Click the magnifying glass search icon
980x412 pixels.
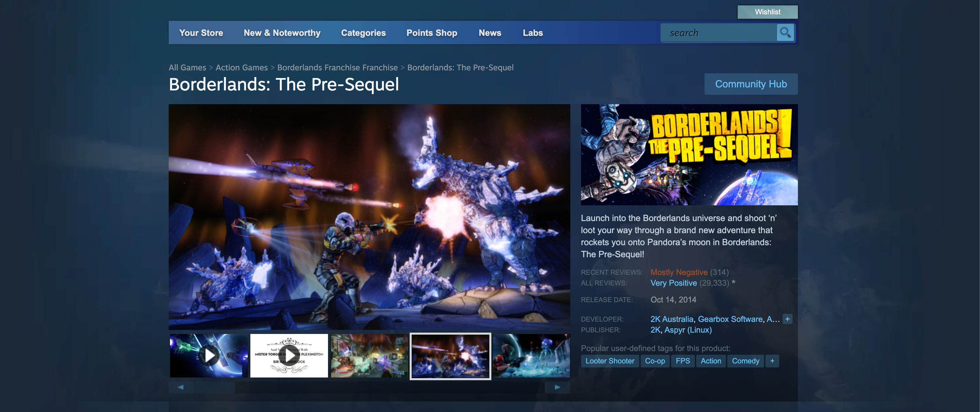coord(785,33)
